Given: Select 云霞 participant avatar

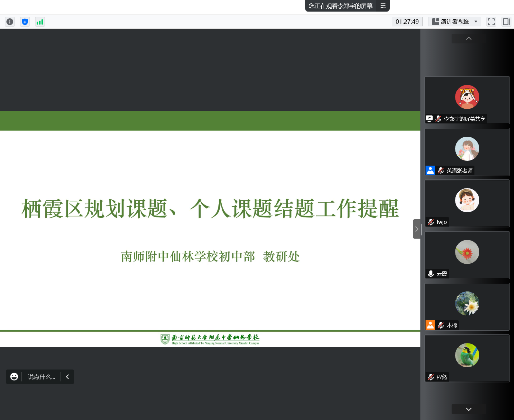Looking at the screenshot, I should 467,252.
